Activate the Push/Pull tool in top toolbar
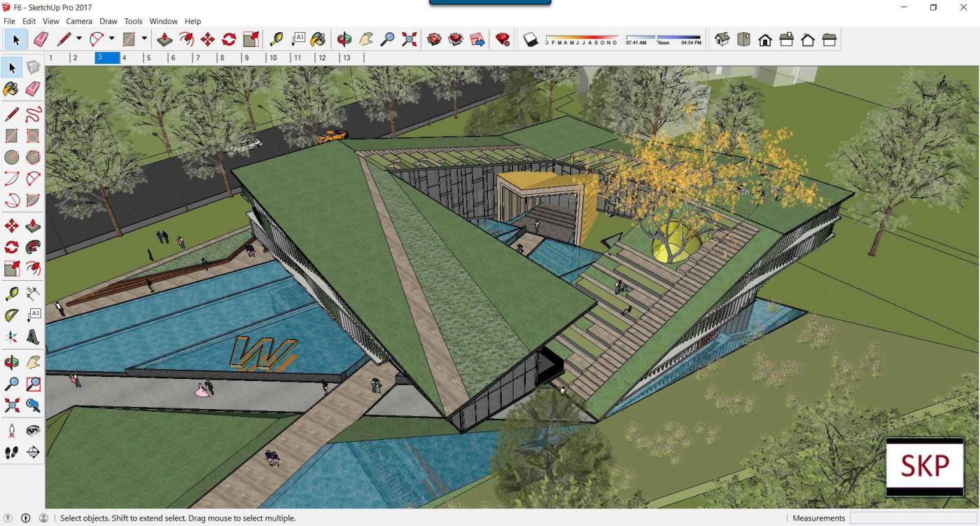 164,39
